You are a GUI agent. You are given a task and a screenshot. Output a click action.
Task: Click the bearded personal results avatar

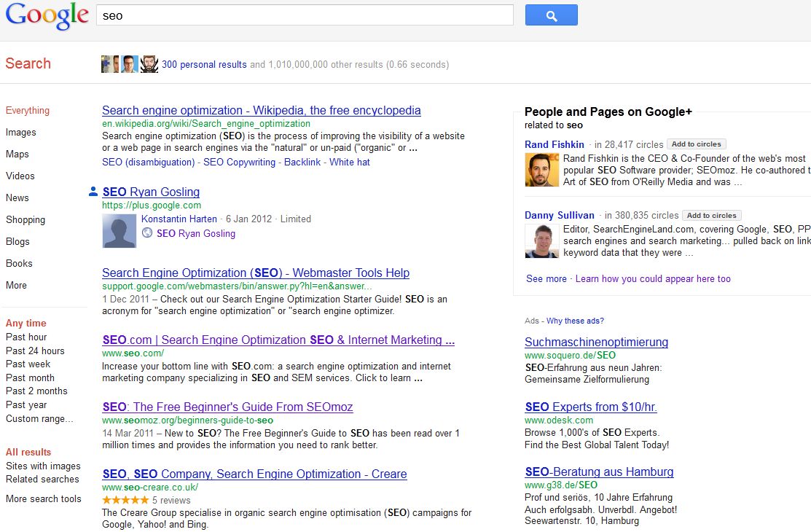(x=149, y=64)
